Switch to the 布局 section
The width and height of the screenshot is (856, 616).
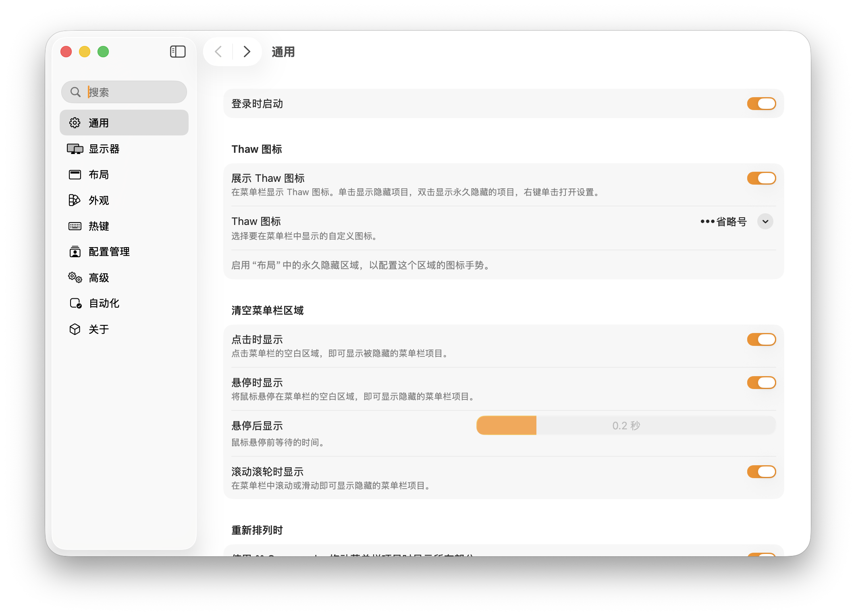pyautogui.click(x=124, y=175)
